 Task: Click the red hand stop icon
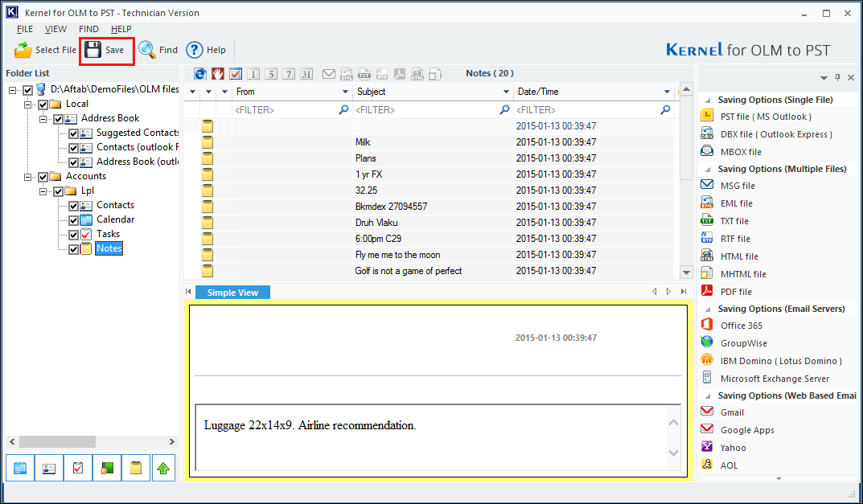218,74
